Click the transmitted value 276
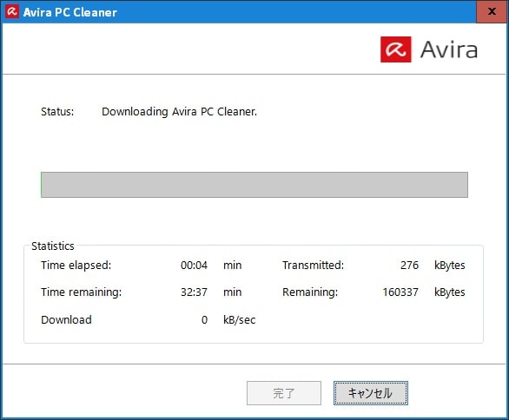 [409, 266]
